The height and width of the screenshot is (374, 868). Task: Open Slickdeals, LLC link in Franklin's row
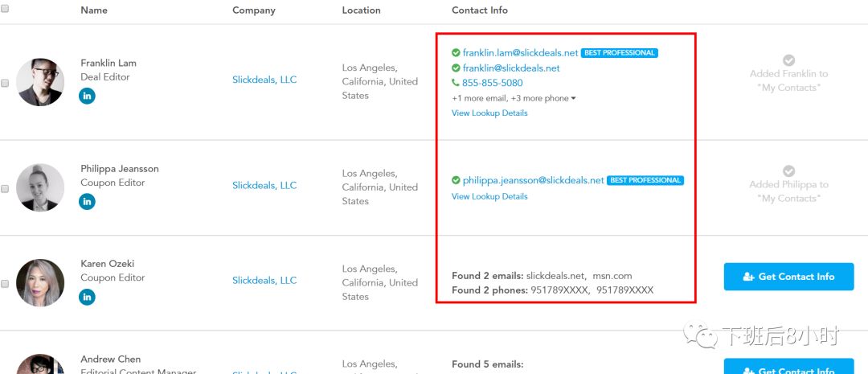[264, 80]
